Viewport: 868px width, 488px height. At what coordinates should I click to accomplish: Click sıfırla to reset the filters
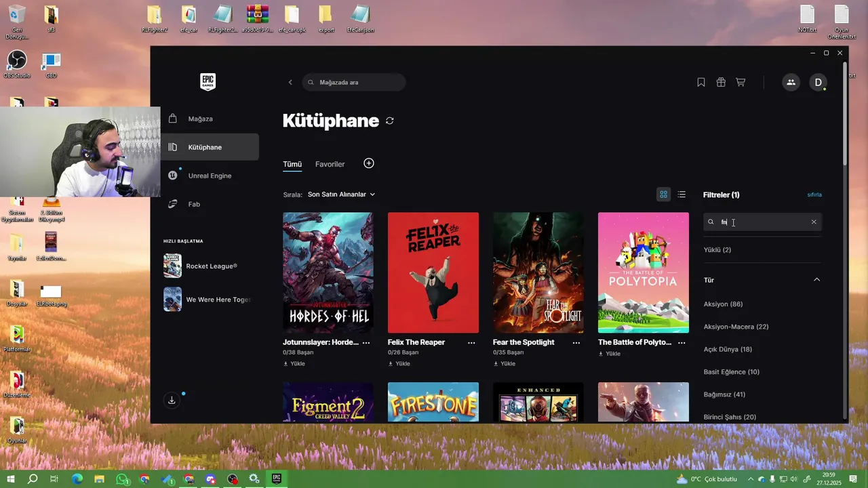tap(814, 195)
